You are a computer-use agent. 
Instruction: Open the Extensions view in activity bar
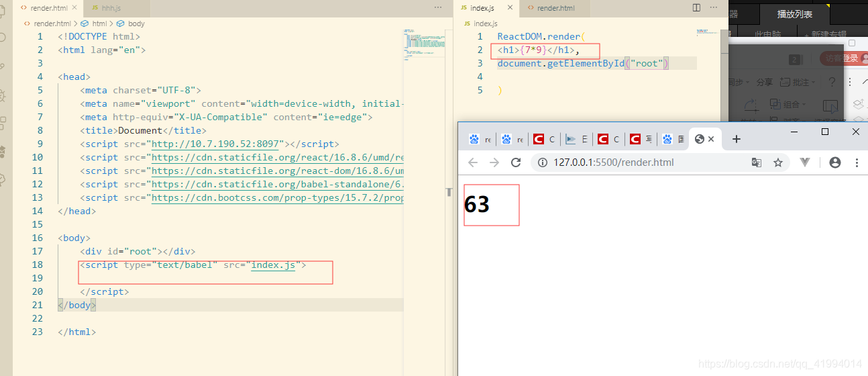3,123
